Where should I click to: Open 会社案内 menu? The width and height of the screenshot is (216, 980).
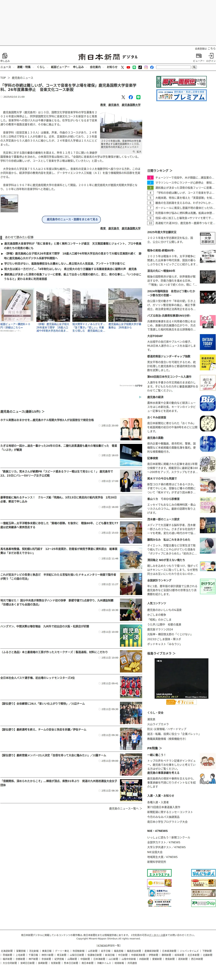[95, 67]
